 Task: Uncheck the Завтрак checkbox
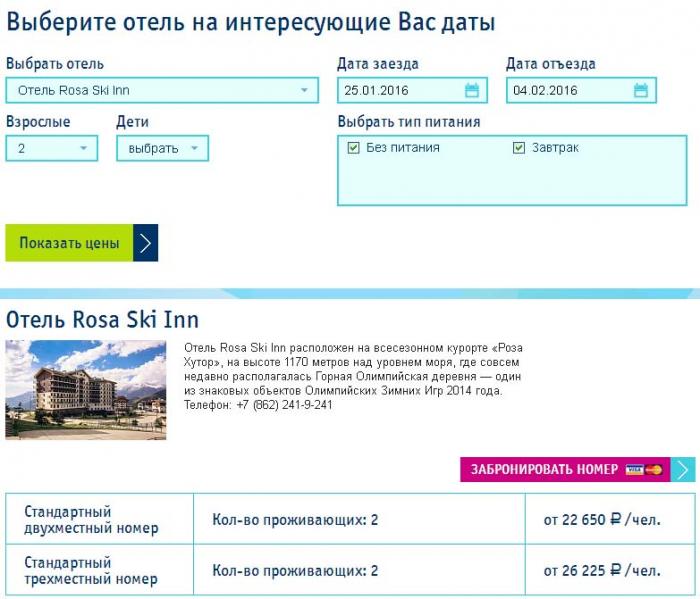coord(518,148)
